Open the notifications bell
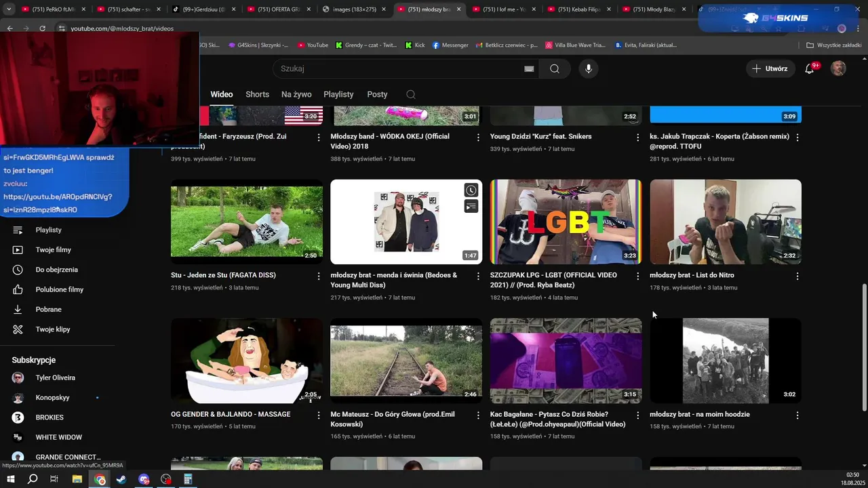This screenshot has height=488, width=868. 810,68
